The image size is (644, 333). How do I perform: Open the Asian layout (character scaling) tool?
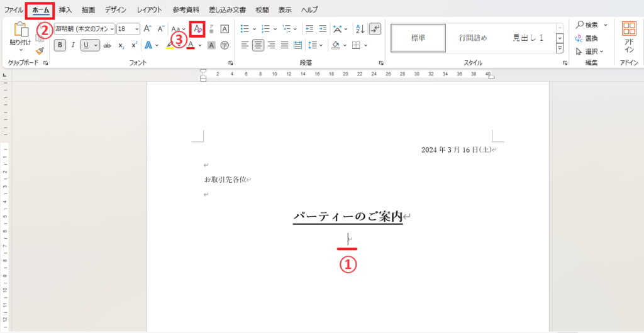tap(338, 29)
